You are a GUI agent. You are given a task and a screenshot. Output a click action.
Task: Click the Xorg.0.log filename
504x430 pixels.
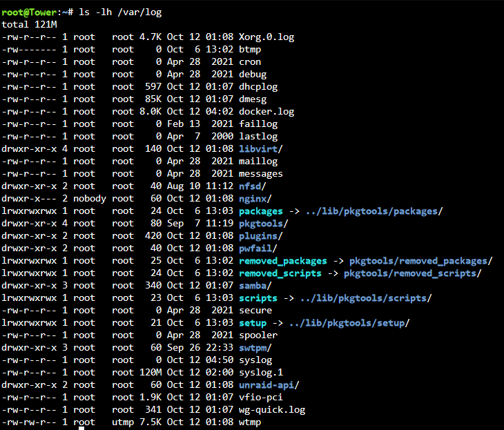(266, 37)
